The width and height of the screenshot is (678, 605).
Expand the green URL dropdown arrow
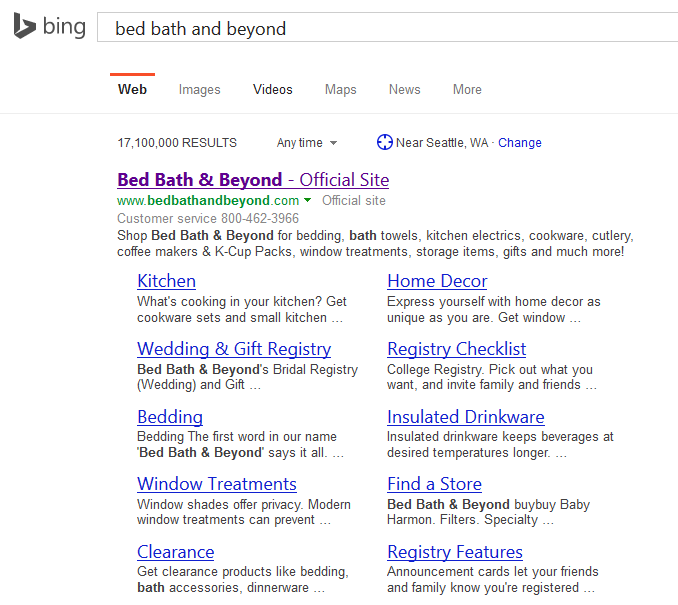(x=308, y=200)
